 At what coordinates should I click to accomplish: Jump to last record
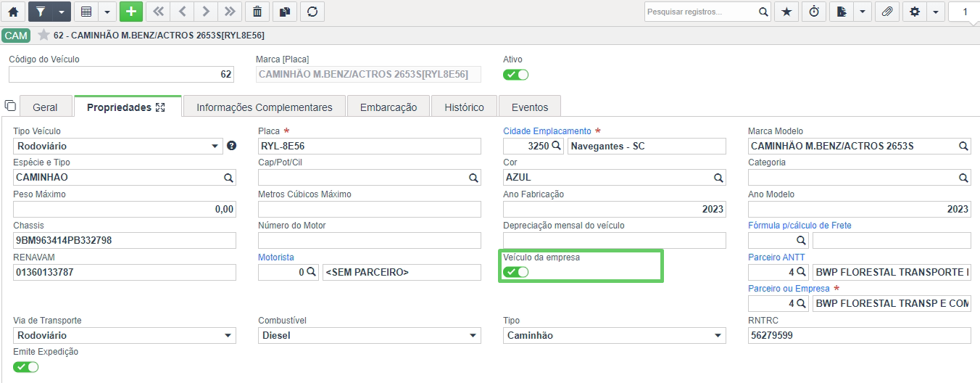(x=230, y=12)
